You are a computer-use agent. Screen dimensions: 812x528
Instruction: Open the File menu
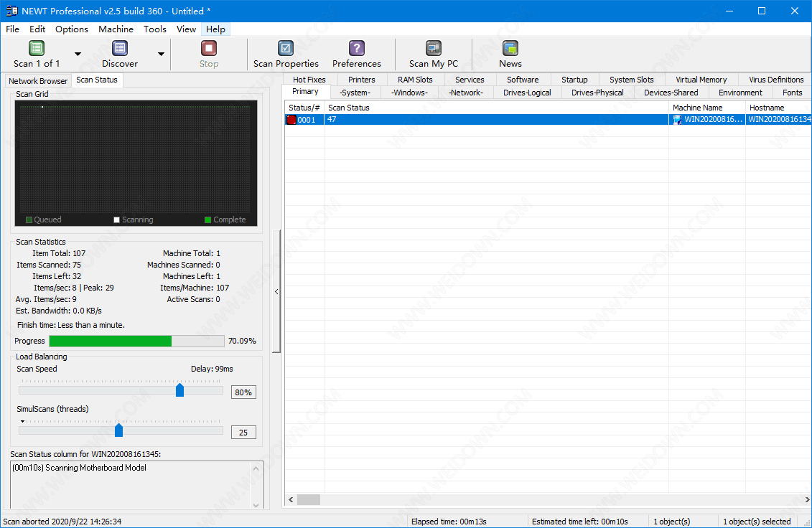(x=12, y=29)
